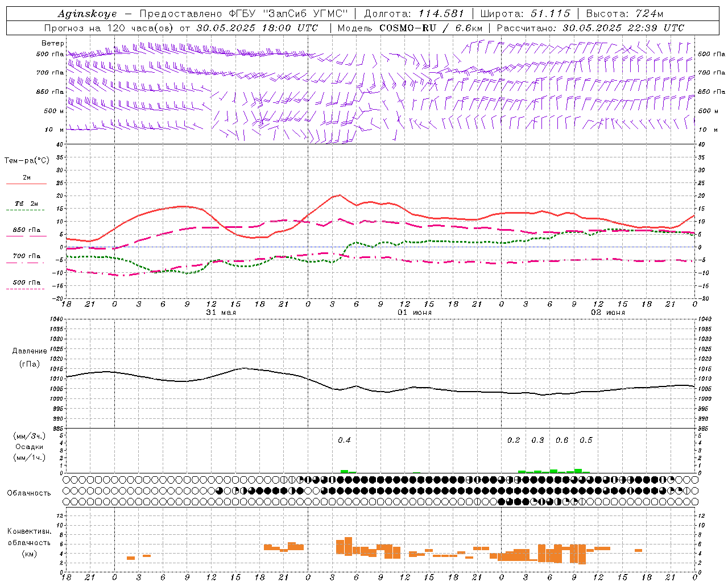Click the 0.5 precipitation amount value
Image resolution: width=728 pixels, height=582 pixels.
[586, 440]
